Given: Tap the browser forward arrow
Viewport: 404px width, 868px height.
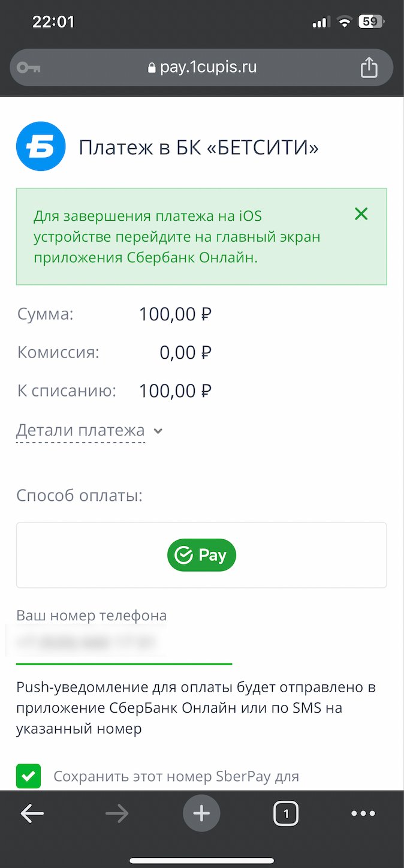Looking at the screenshot, I should (117, 813).
